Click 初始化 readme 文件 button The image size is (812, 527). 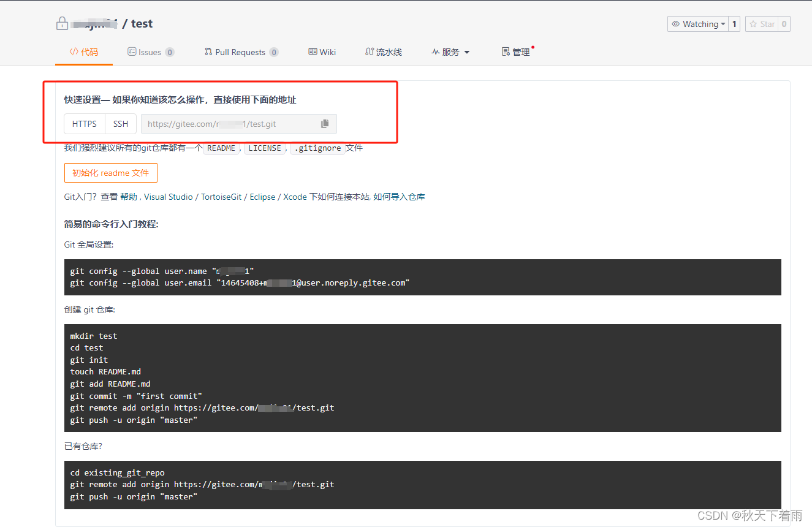[111, 173]
